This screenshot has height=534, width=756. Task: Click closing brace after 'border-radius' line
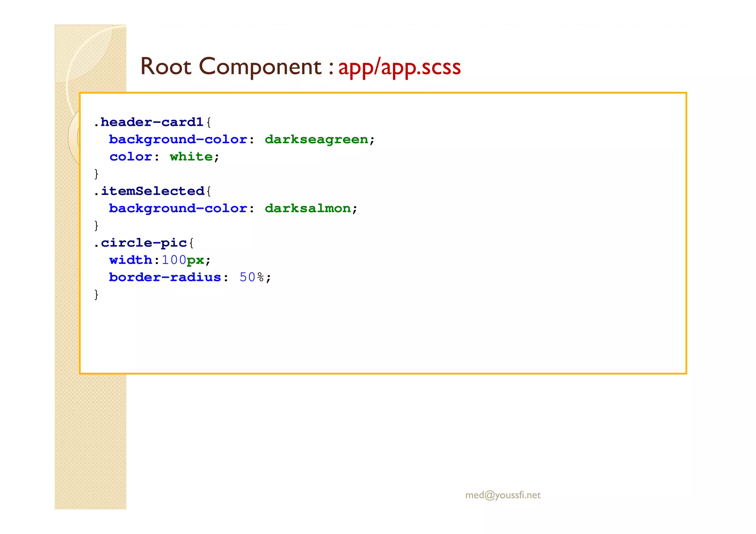pos(96,294)
